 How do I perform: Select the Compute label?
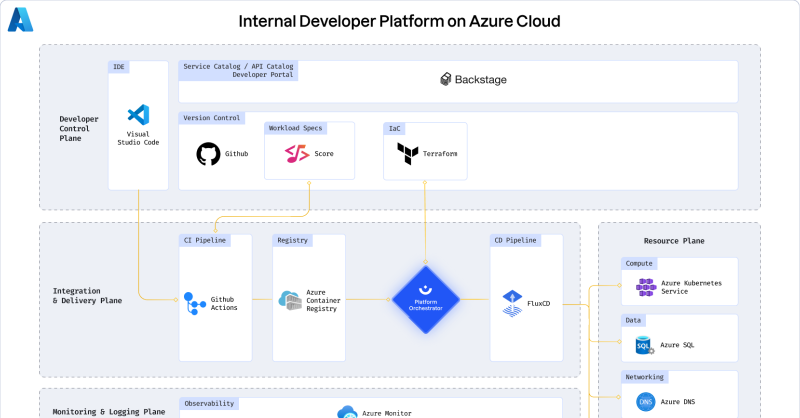coord(639,263)
